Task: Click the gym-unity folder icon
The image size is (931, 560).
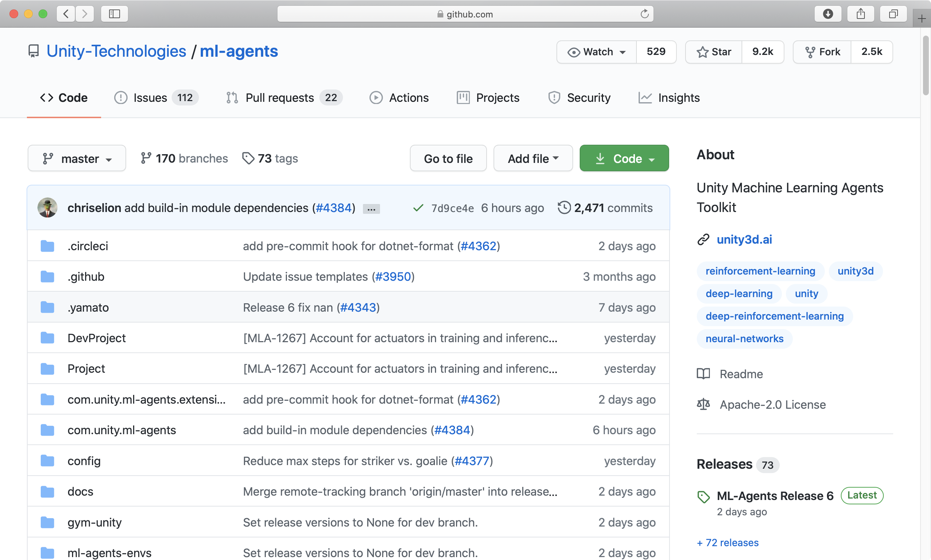Action: pyautogui.click(x=48, y=522)
